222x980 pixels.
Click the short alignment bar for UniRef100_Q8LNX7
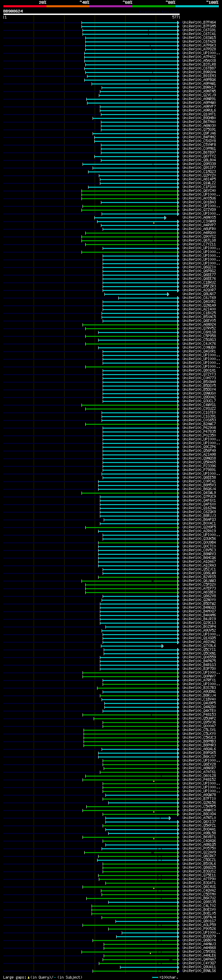pyautogui.click(x=137, y=294)
